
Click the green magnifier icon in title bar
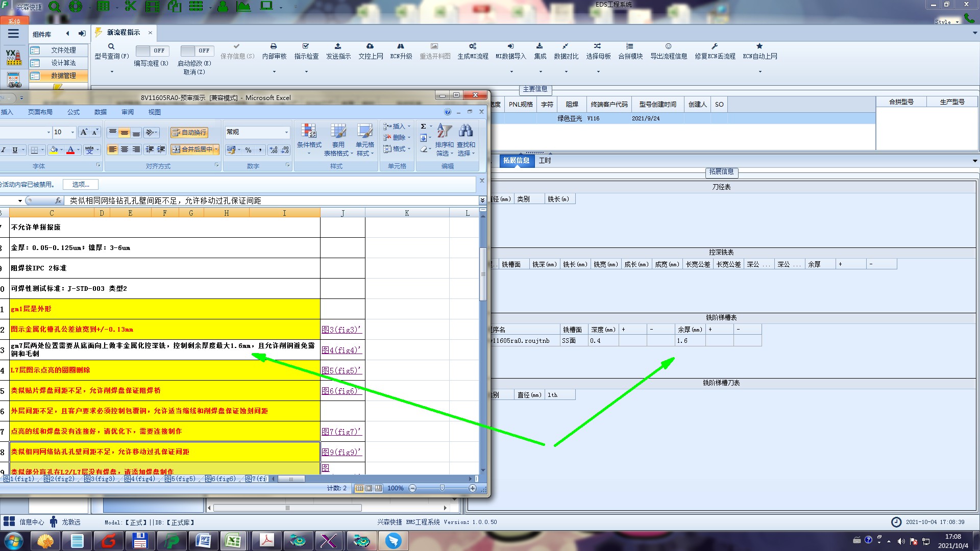(x=55, y=7)
